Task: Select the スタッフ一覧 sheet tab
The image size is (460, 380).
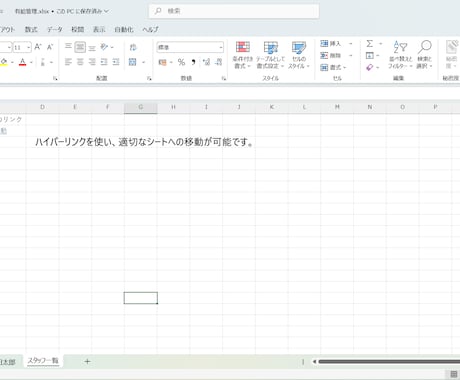Action: point(43,361)
